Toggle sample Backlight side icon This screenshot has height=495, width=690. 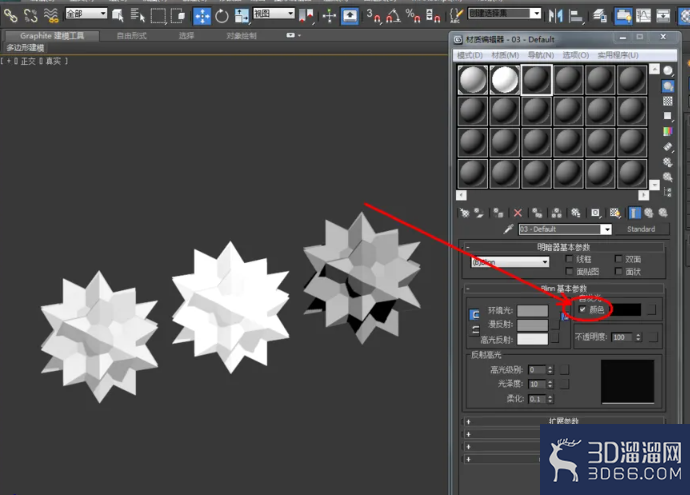click(x=668, y=86)
